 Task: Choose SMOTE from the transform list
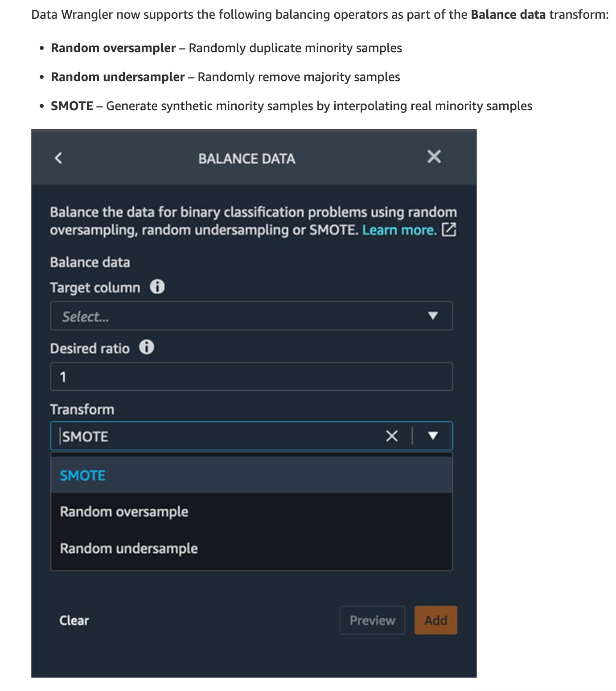tap(83, 476)
